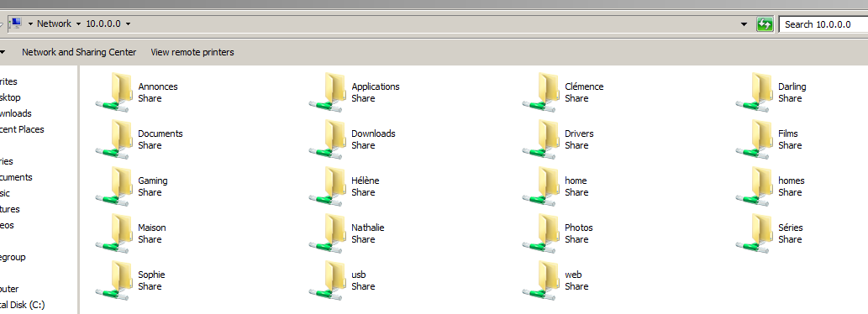
Task: Click View remote printers
Action: pyautogui.click(x=192, y=52)
